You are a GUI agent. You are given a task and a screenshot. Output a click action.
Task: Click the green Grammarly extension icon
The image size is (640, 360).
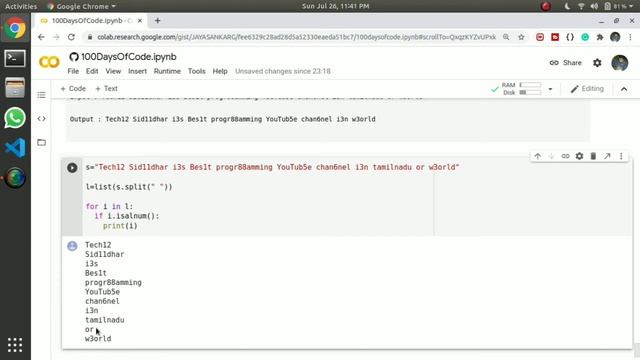coord(585,37)
